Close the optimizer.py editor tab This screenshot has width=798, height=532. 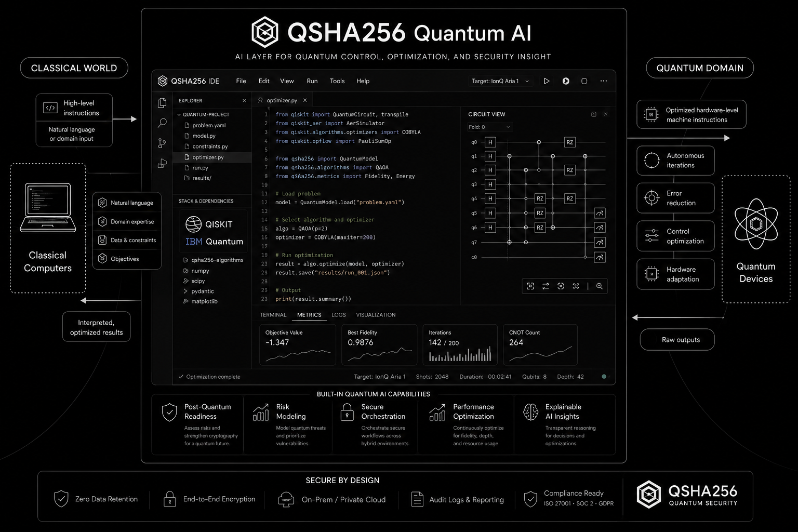[x=305, y=100]
